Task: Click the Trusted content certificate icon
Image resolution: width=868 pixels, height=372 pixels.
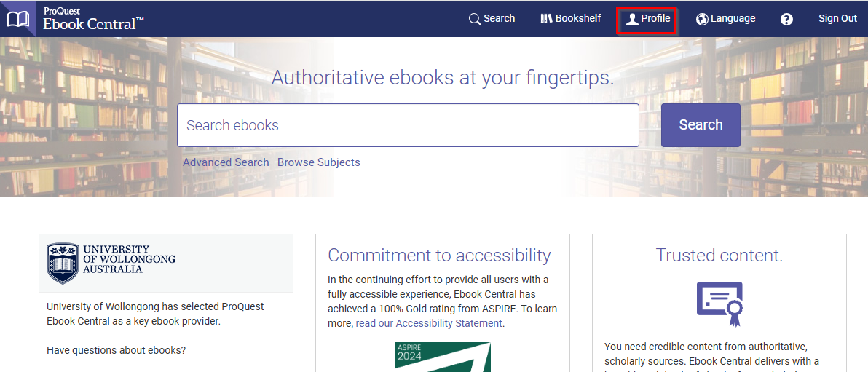Action: 719,303
